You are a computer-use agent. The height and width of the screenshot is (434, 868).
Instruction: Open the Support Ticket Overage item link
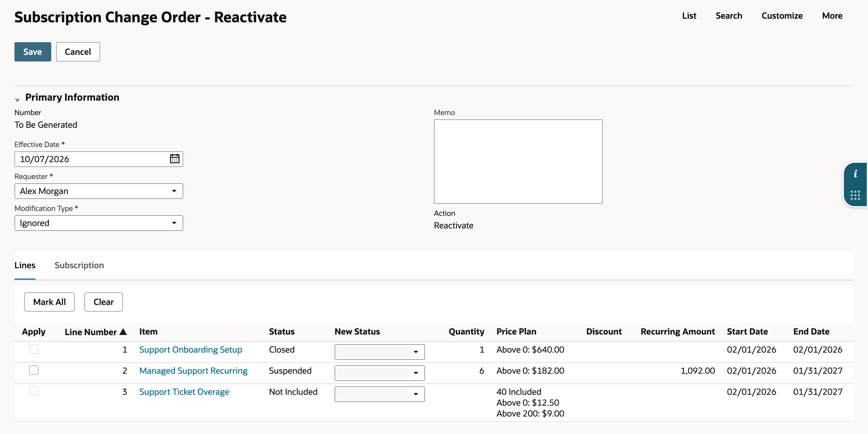[x=184, y=392]
